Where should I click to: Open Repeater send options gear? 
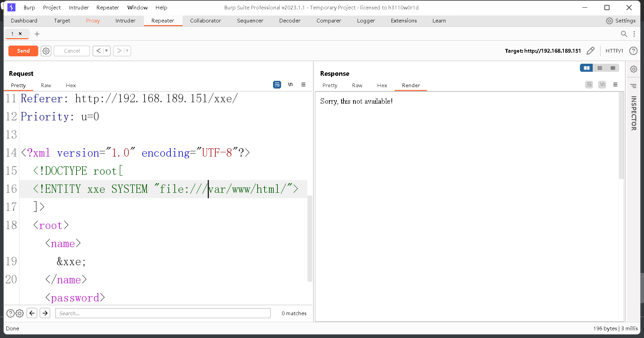click(46, 51)
